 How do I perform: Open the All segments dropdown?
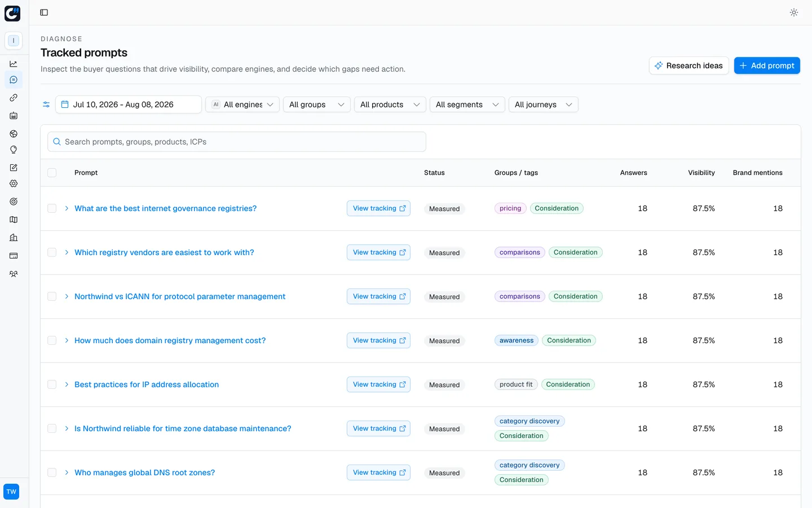(x=467, y=104)
